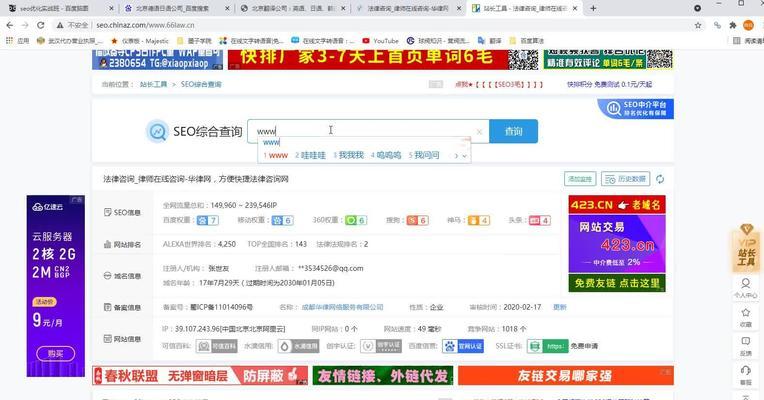This screenshot has height=400, width=764.
Task: Bookmark this page with the star icon
Action: point(698,25)
